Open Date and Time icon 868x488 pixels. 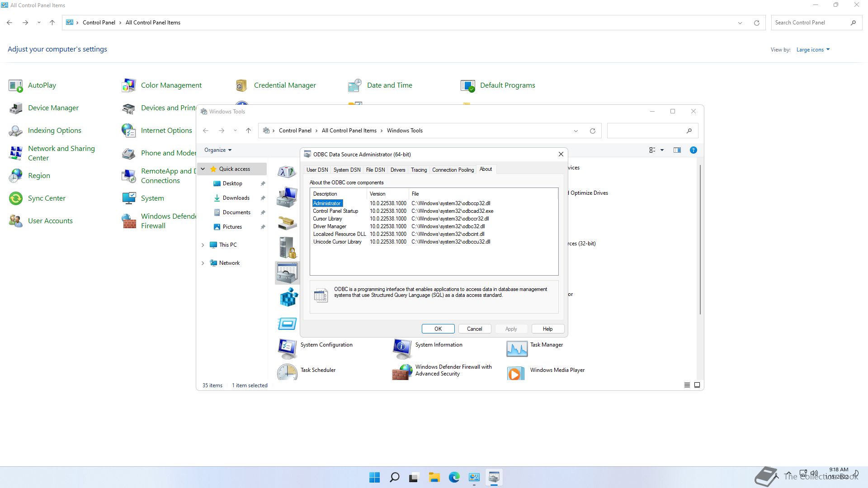[380, 85]
